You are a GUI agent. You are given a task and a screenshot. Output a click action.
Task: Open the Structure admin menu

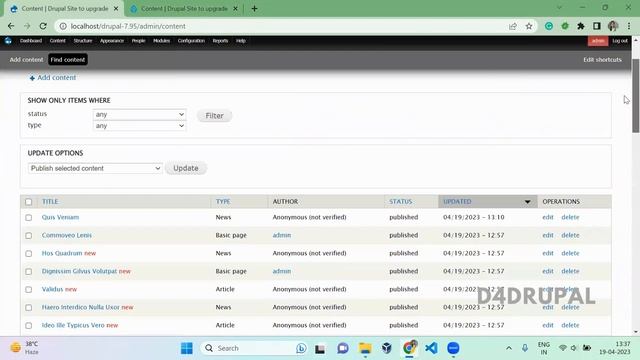(83, 41)
